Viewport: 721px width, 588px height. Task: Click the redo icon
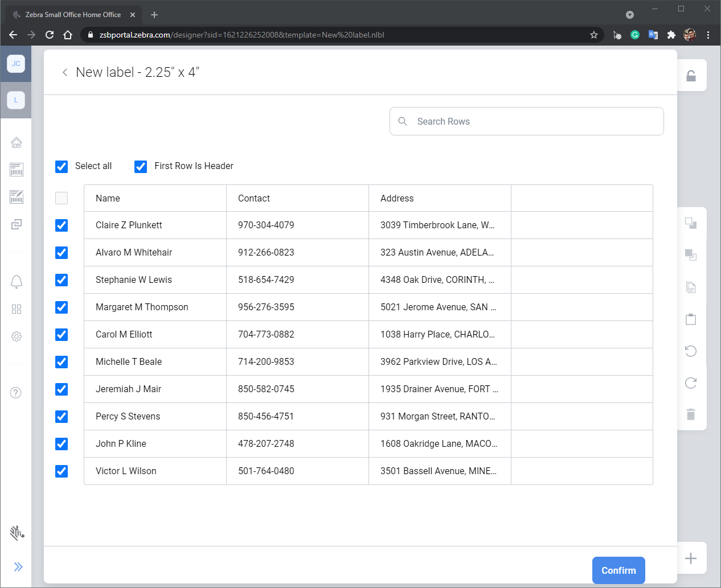[691, 383]
